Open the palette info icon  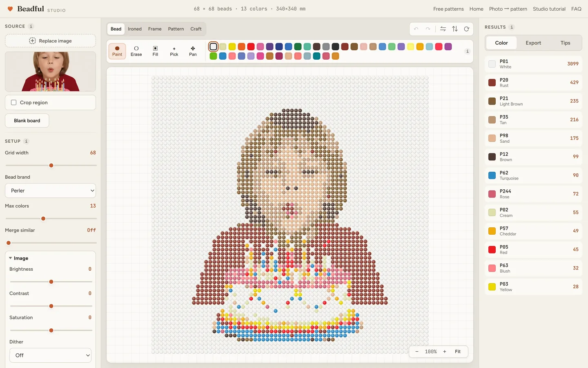point(467,51)
